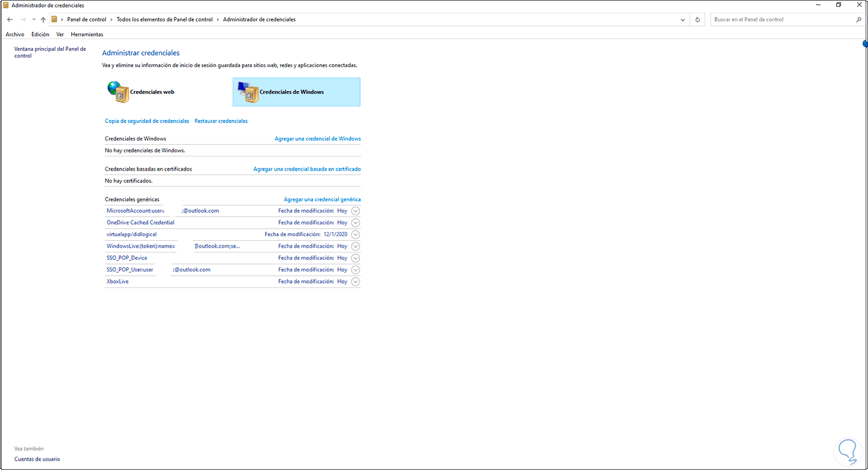Expand the OneDrive Cached Credential chevron
This screenshot has width=868, height=470.
point(356,222)
